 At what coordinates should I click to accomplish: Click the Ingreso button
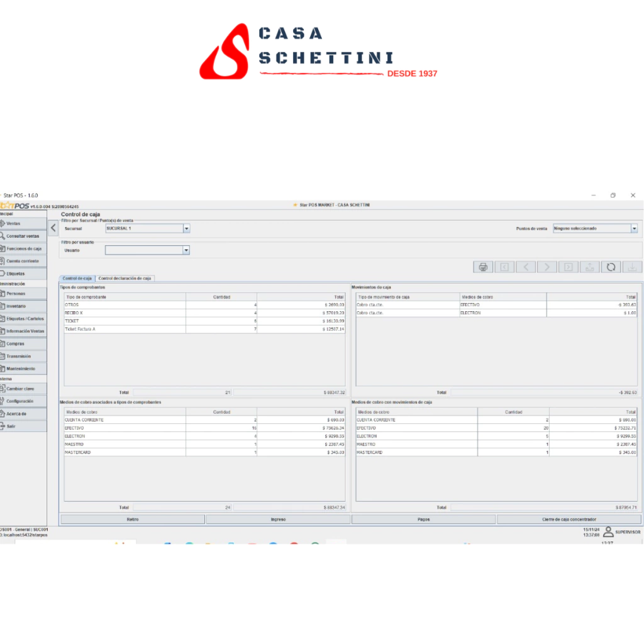(278, 519)
